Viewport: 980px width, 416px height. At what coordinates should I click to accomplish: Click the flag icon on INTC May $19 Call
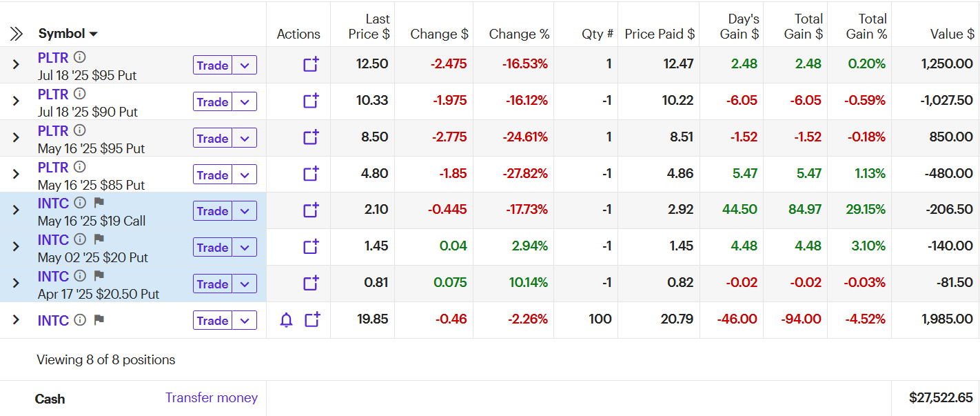coord(99,203)
